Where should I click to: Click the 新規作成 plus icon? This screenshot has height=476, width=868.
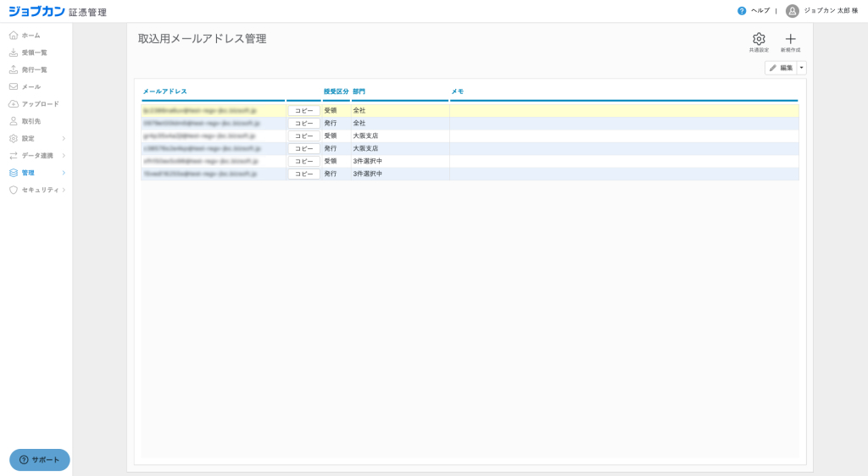click(x=790, y=39)
